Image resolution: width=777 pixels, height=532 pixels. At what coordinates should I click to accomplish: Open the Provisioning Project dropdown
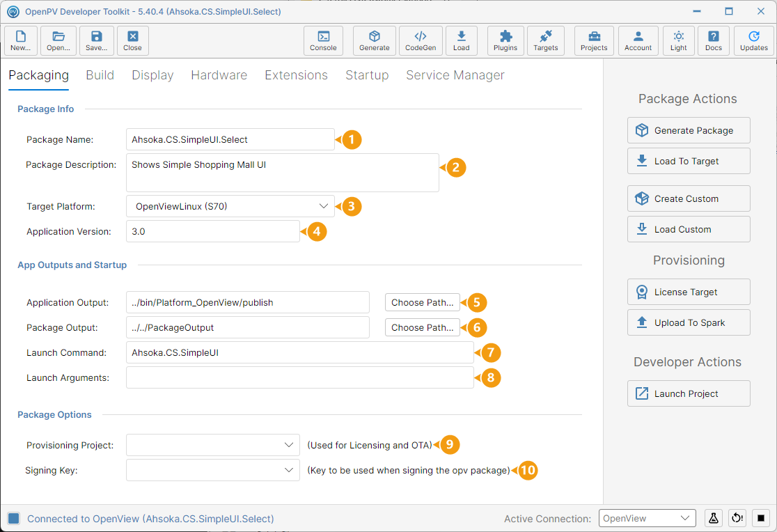(x=213, y=445)
